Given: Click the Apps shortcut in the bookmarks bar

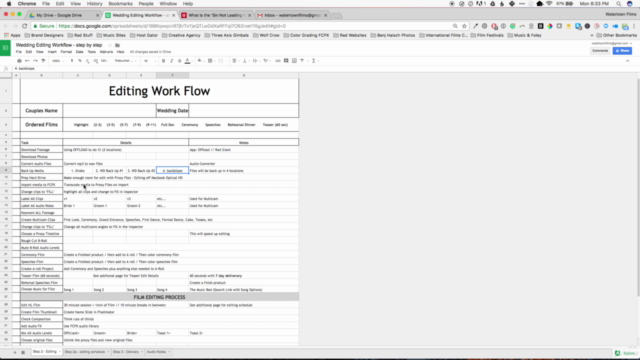Looking at the screenshot, I should click(x=12, y=36).
